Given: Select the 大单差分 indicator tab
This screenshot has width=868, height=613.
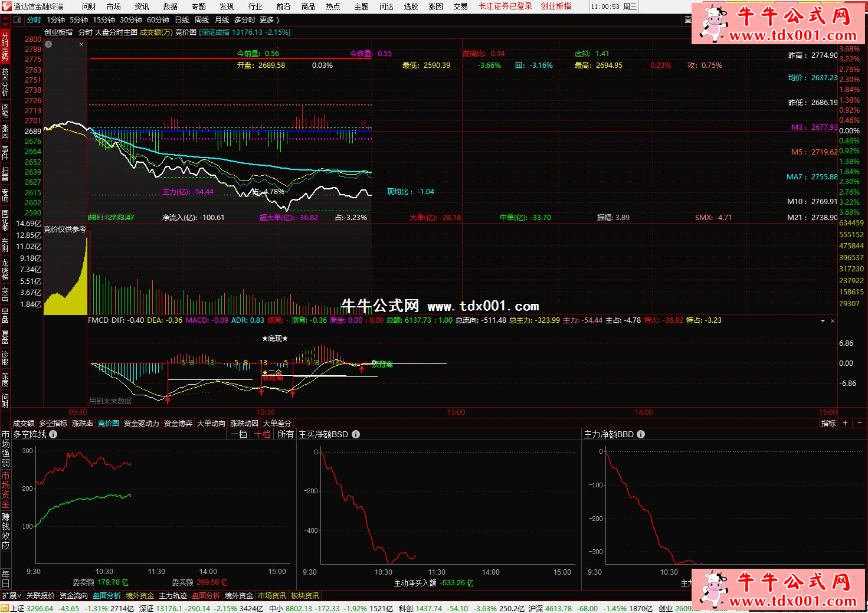Looking at the screenshot, I should pyautogui.click(x=277, y=423).
